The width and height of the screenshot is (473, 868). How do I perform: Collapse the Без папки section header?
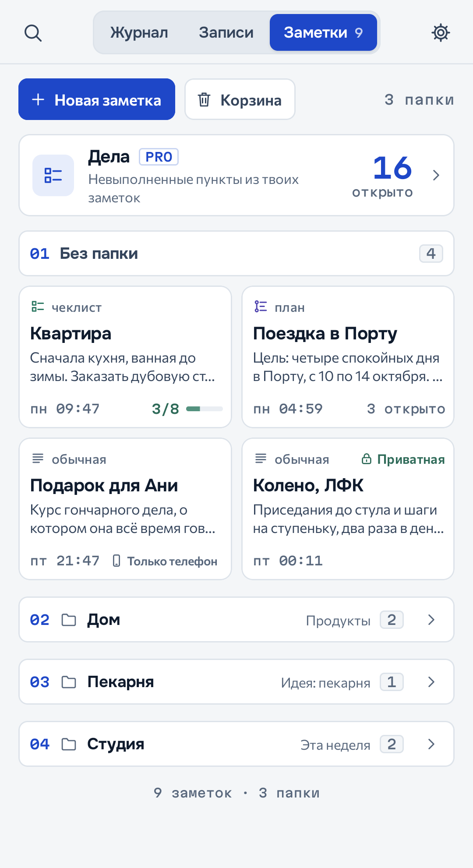[236, 254]
